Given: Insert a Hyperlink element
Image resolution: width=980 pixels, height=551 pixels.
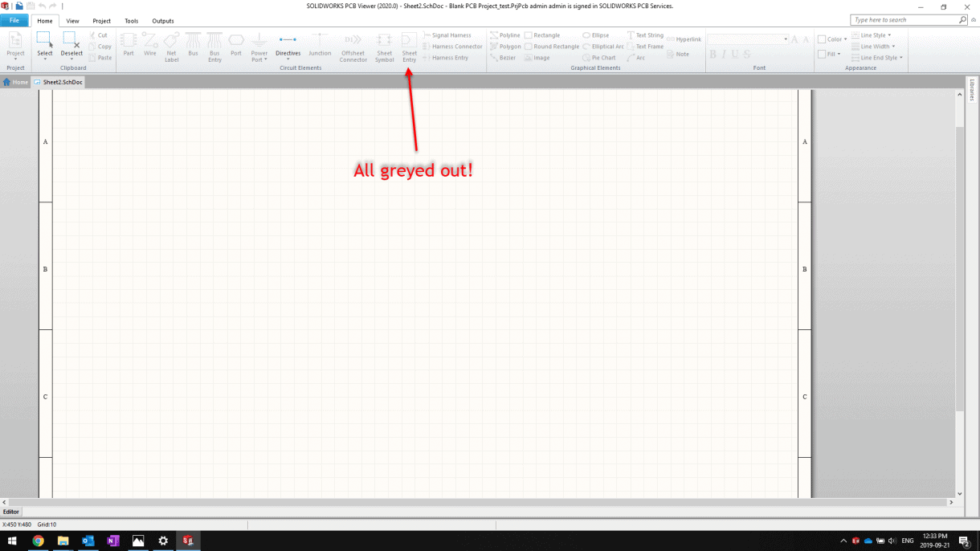Looking at the screenshot, I should [x=684, y=39].
